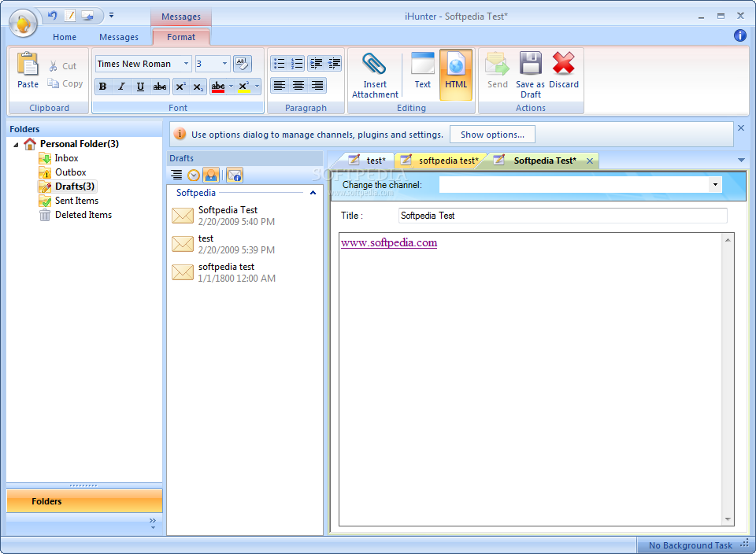Click the Show options... button
The height and width of the screenshot is (554, 756).
492,135
